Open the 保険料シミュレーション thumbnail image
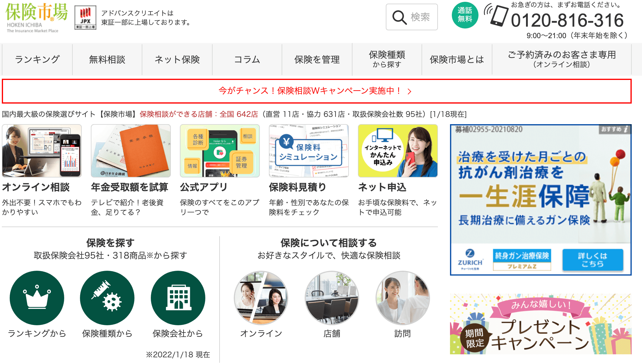This screenshot has width=642, height=364. [x=309, y=151]
